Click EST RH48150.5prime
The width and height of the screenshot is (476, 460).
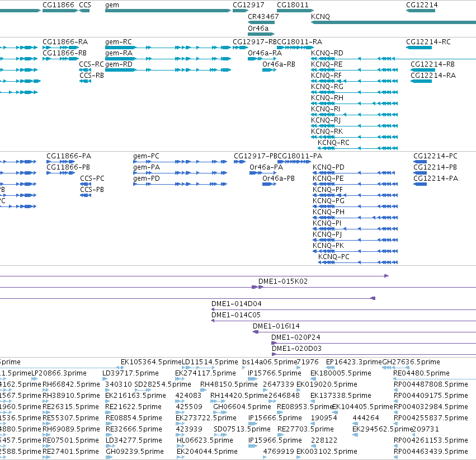click(229, 384)
